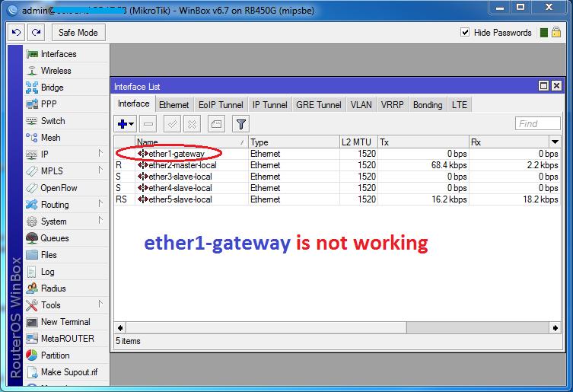573x392 pixels.
Task: Open the OpenFlow sidebar item
Action: [66, 188]
